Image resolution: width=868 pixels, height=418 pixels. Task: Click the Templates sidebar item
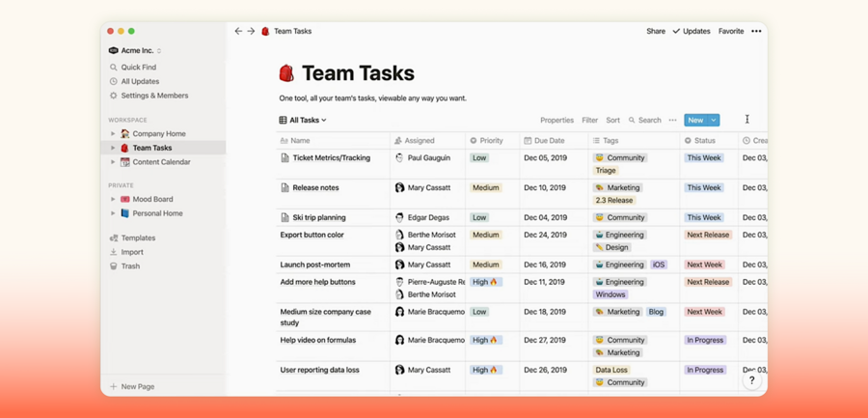[x=137, y=237]
